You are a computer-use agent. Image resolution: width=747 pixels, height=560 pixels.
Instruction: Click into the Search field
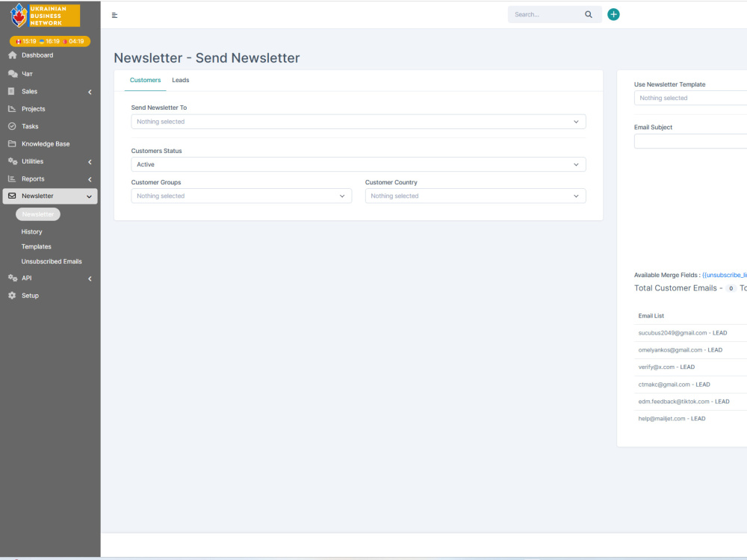click(548, 15)
